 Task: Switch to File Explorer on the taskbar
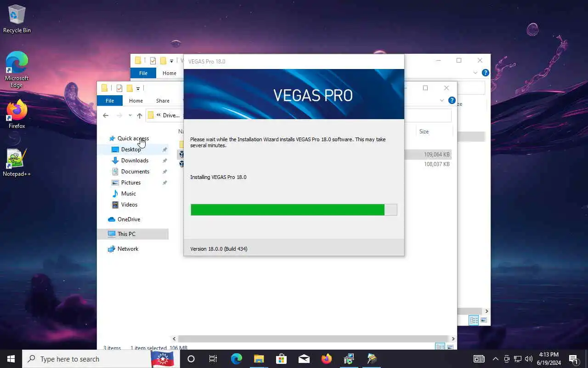click(x=259, y=359)
